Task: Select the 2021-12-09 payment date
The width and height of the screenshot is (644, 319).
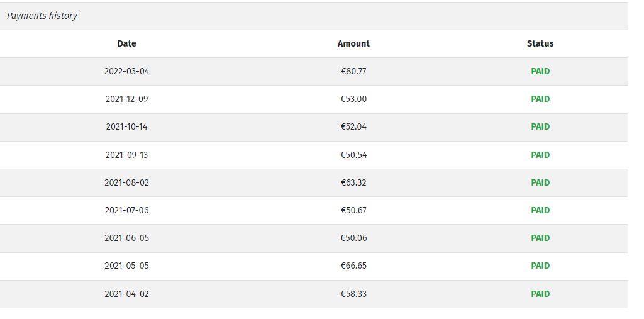Action: (x=126, y=99)
